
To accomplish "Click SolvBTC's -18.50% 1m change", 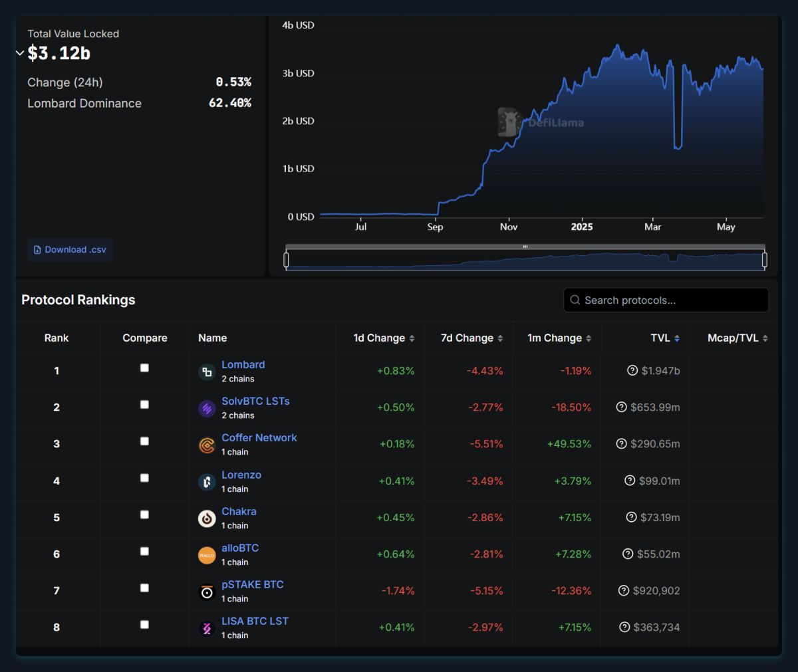I will (x=571, y=407).
